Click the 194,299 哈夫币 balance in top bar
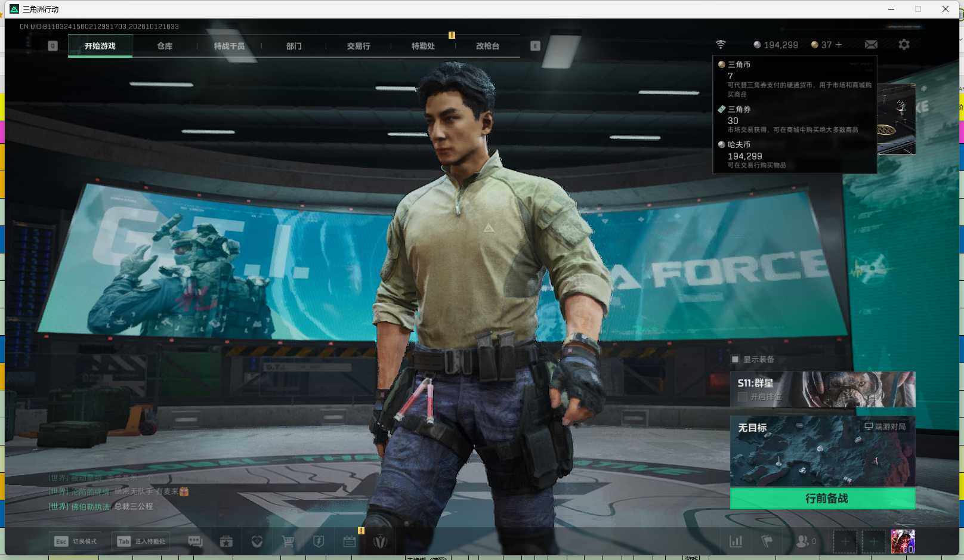Screen dimensions: 964x560 tap(775, 45)
